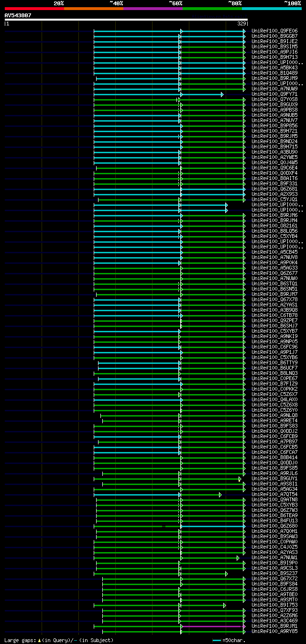
Task: Click the green legend color segment
Action: pos(212,8)
